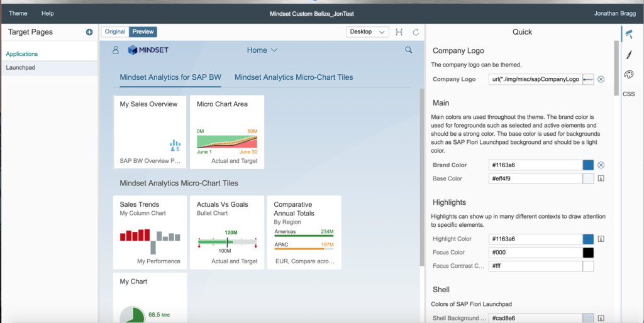The height and width of the screenshot is (323, 644).
Task: Click the Focus Color black swatch
Action: pyautogui.click(x=588, y=253)
